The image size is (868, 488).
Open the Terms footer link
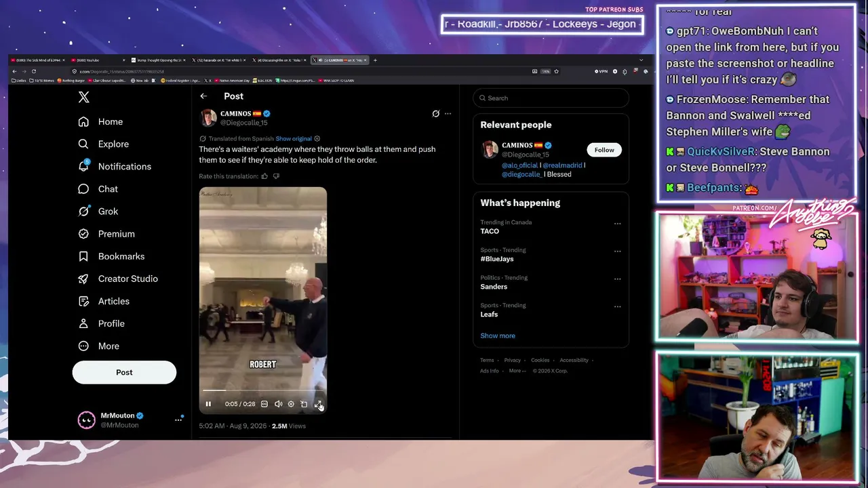point(487,360)
